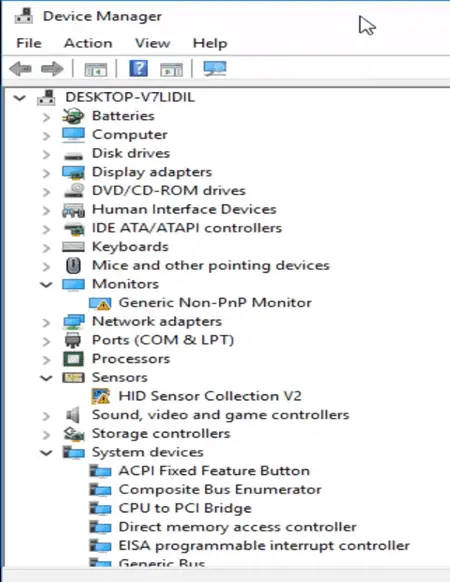Screen dimensions: 450x582
Task: Click the Back arrow toolbar icon
Action: click(x=20, y=69)
